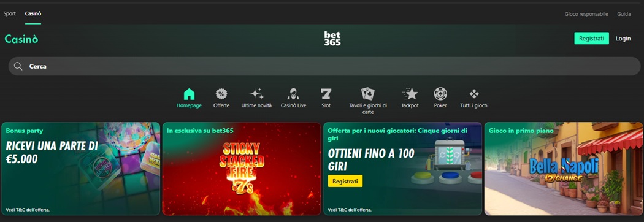Open Vedi T&C dell'offerta in Bonus party banner
The width and height of the screenshot is (644, 222).
pyautogui.click(x=28, y=210)
